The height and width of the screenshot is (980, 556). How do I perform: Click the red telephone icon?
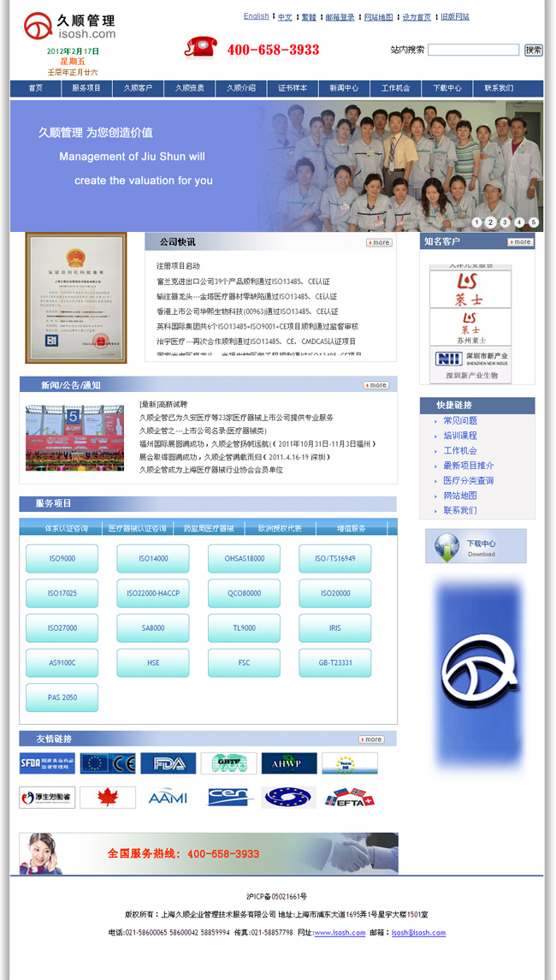[x=200, y=48]
